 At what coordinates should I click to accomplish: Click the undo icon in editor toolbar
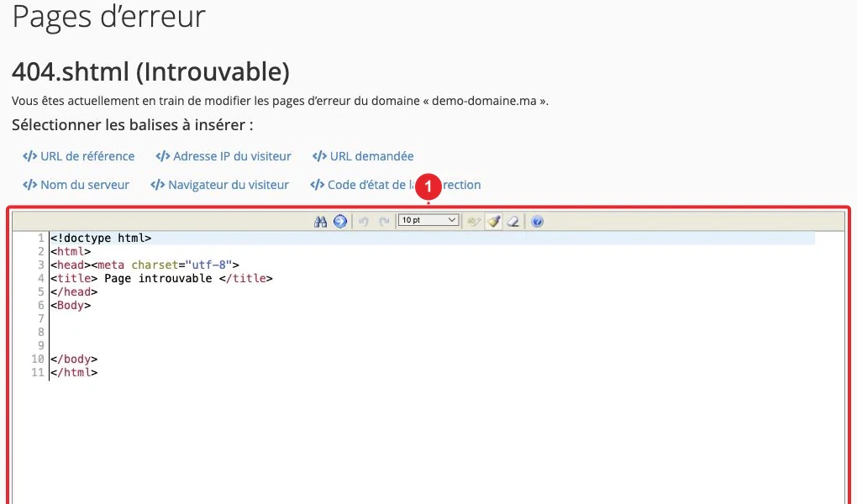(364, 222)
